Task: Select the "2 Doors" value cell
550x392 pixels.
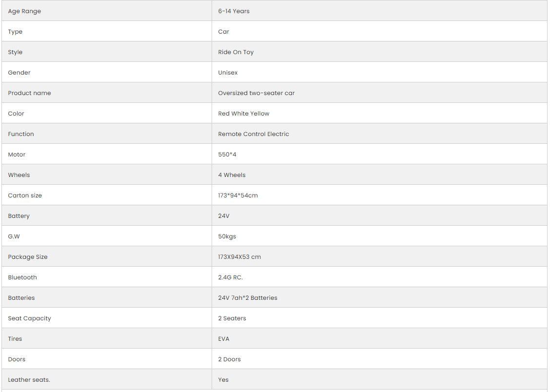Action: click(x=229, y=359)
